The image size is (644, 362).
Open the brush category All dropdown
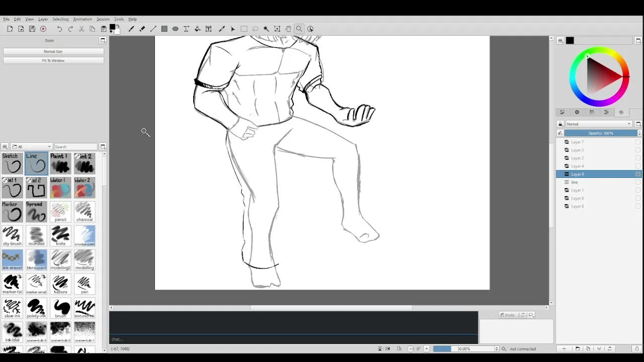point(31,147)
